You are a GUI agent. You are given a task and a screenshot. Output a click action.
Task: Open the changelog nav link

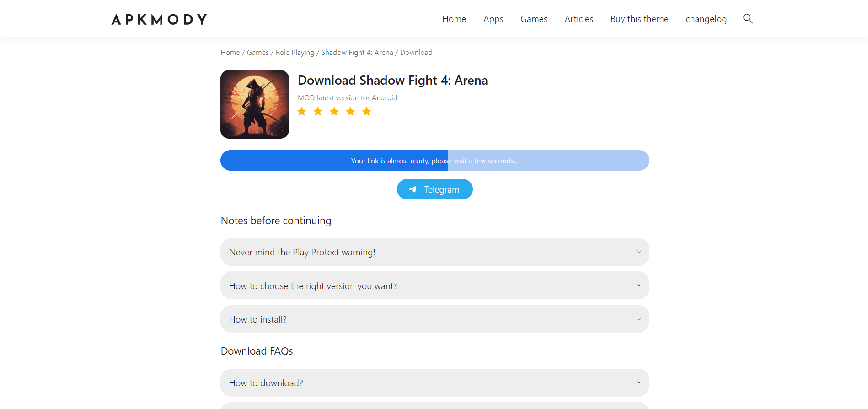[706, 19]
